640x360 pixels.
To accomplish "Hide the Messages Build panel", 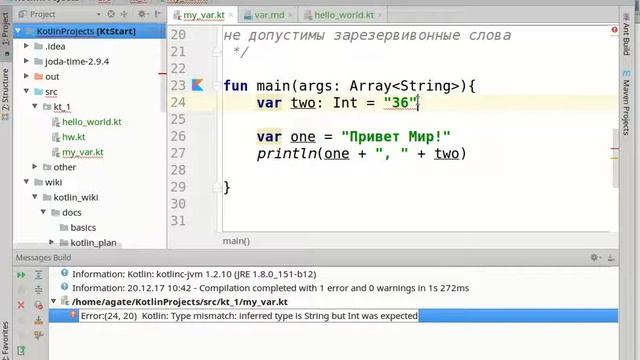I will [x=611, y=258].
